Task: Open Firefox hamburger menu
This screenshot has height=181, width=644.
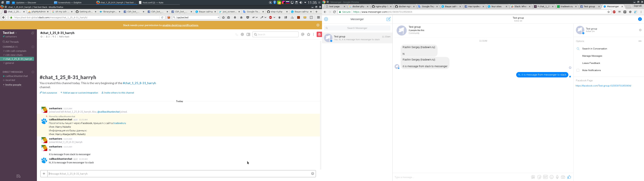Action: 318,17
